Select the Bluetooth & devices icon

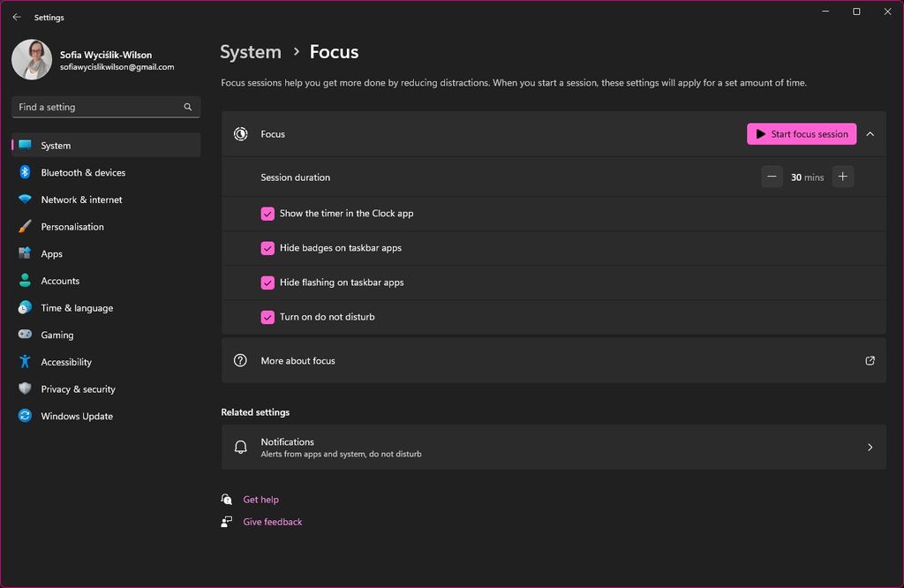24,172
